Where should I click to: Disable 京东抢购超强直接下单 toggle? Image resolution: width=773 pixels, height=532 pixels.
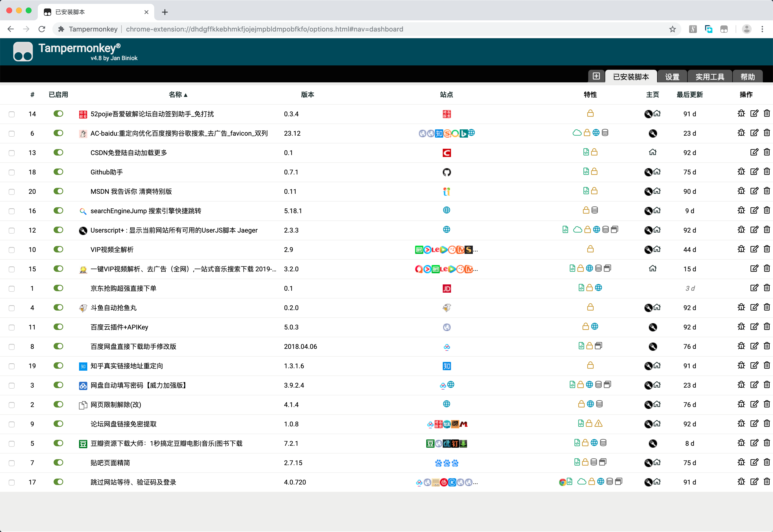click(58, 288)
